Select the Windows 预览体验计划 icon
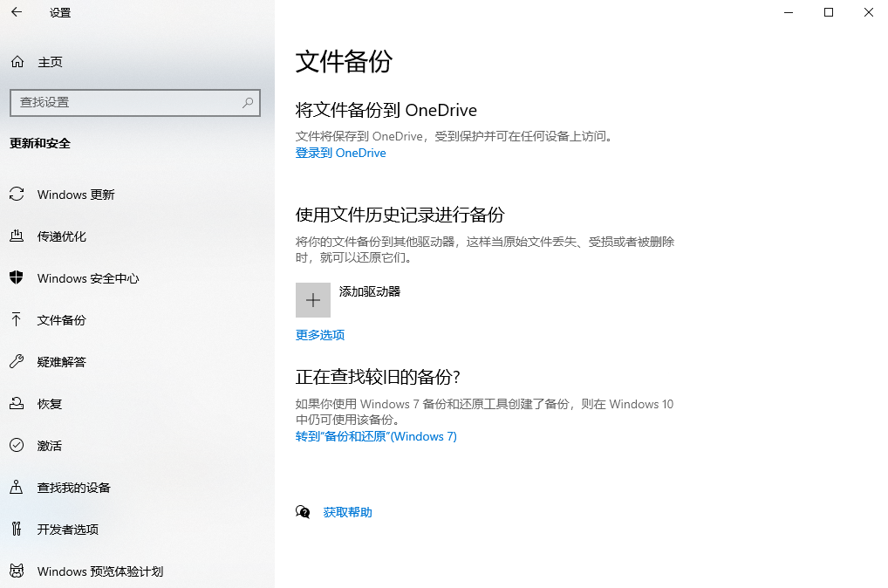The height and width of the screenshot is (588, 888). (x=16, y=571)
